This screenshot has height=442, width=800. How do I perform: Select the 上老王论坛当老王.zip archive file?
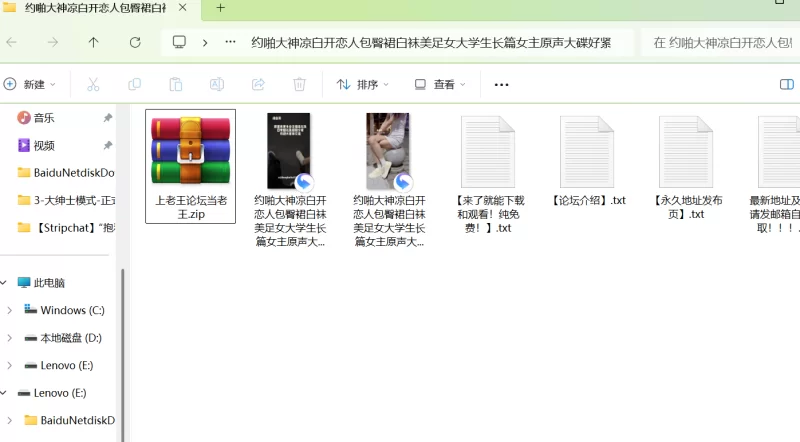coord(190,166)
